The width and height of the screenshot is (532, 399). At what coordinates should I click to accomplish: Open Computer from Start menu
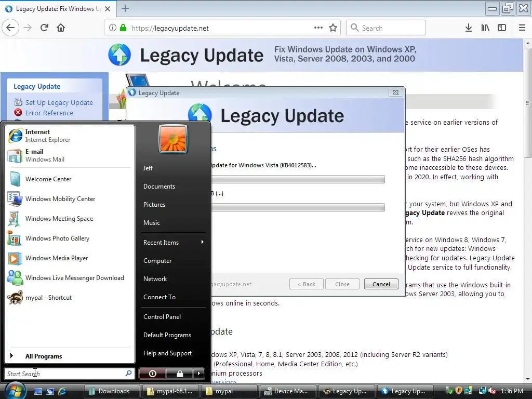[174, 261]
